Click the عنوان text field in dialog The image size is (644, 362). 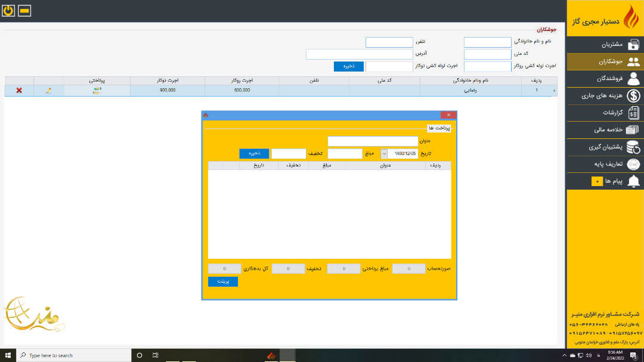[373, 141]
